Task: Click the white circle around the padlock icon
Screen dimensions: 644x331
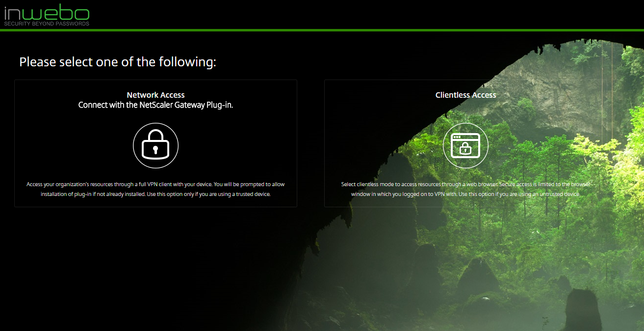Action: coord(155,145)
